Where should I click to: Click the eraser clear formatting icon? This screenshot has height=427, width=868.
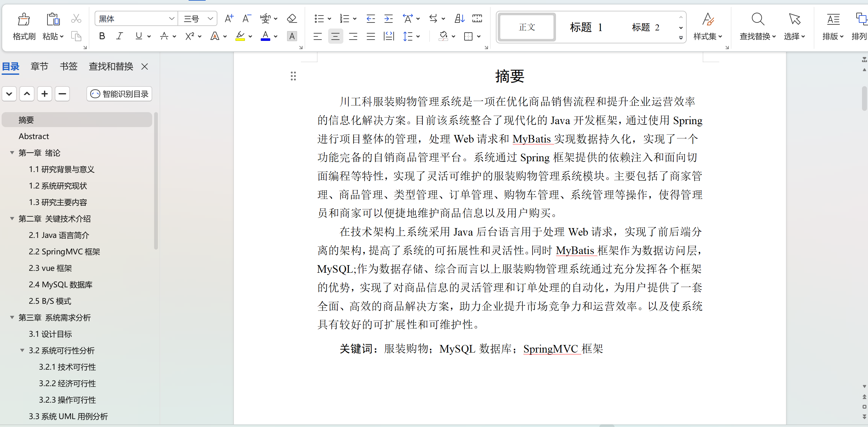291,19
